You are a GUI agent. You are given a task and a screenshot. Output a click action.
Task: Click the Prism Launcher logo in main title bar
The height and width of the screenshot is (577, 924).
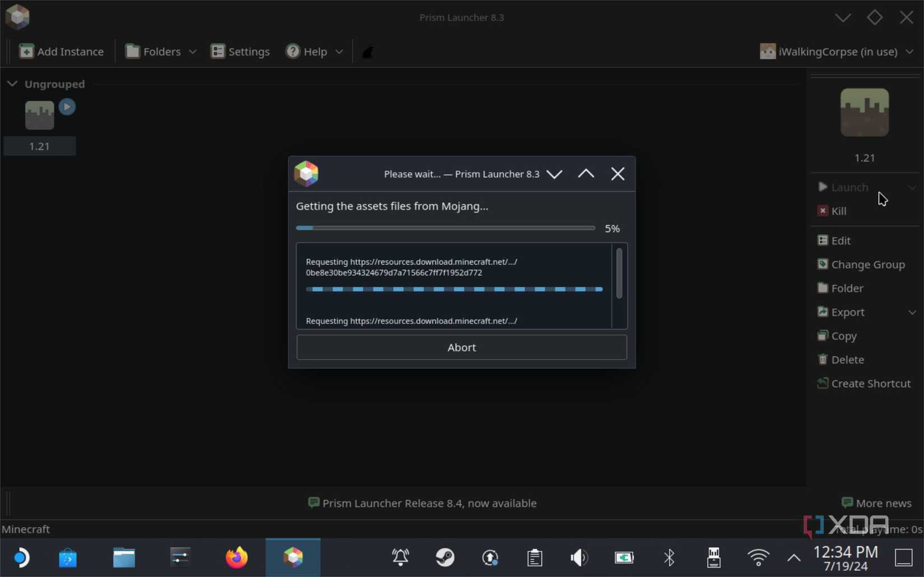17,17
